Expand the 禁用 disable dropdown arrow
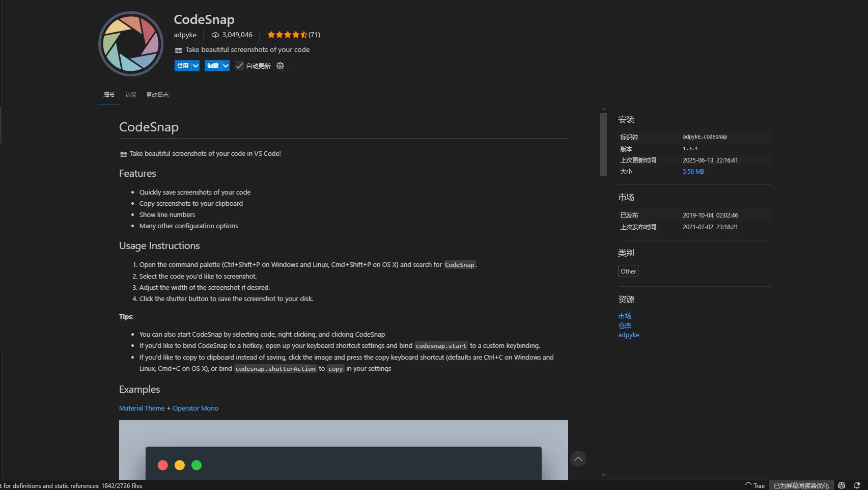 [195, 66]
